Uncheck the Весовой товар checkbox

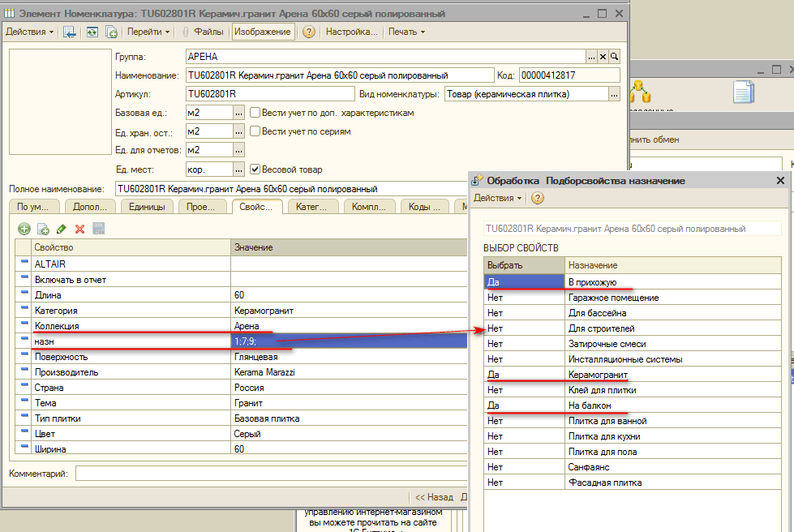pyautogui.click(x=255, y=169)
